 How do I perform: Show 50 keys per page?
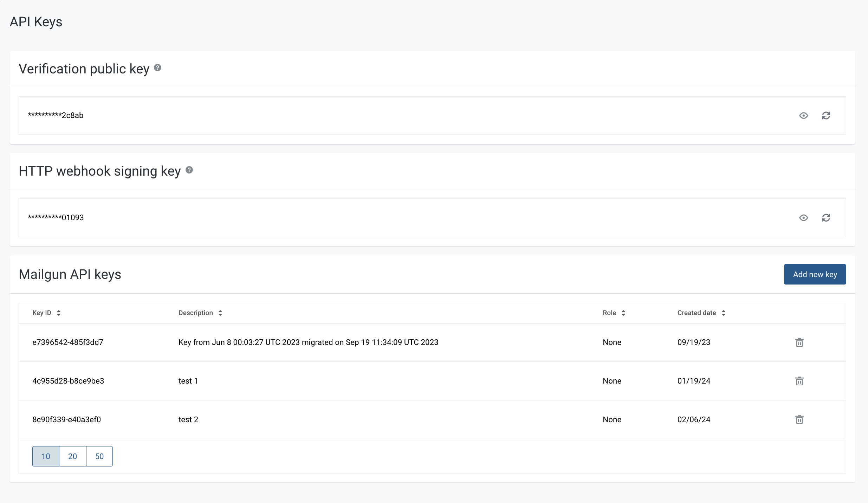(99, 456)
